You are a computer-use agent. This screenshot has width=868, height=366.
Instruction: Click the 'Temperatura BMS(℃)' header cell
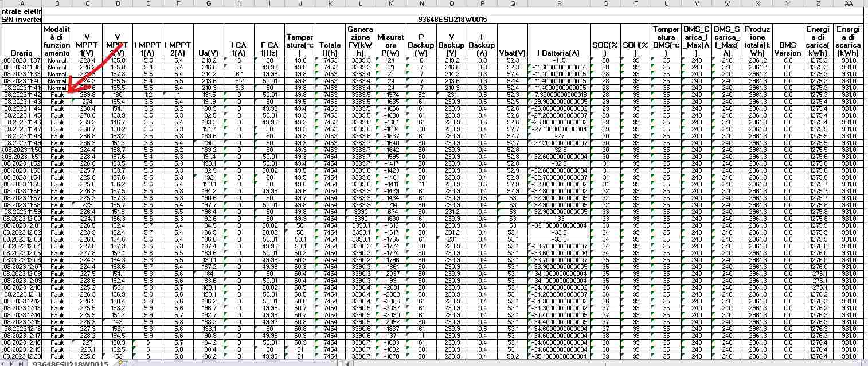click(x=666, y=40)
